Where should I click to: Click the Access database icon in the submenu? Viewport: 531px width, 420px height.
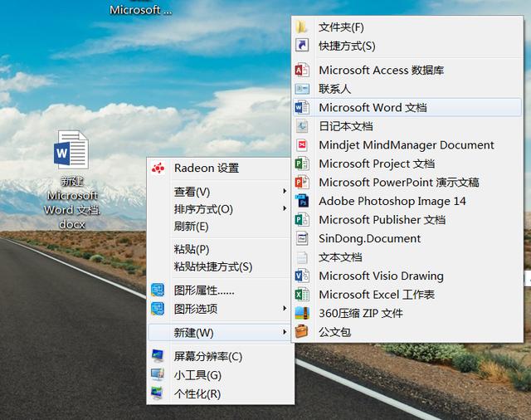click(x=302, y=70)
